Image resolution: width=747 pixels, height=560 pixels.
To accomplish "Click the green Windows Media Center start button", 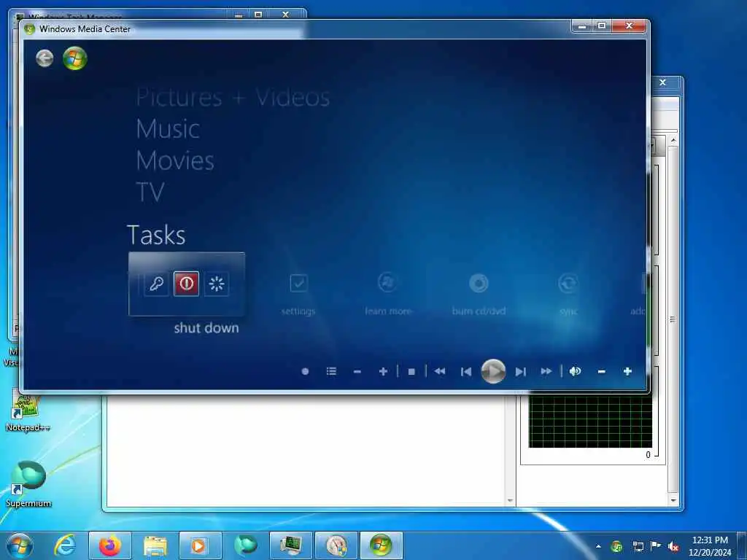I will click(x=75, y=58).
